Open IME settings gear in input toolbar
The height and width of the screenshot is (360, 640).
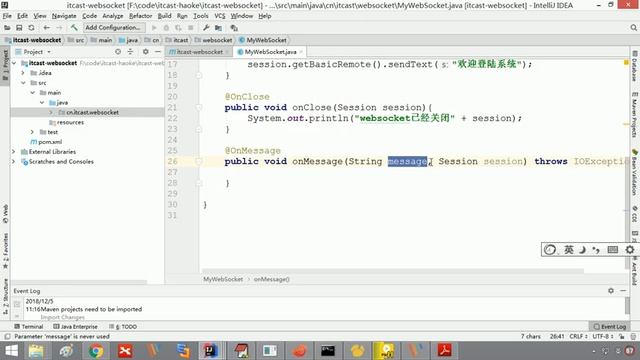point(630,249)
